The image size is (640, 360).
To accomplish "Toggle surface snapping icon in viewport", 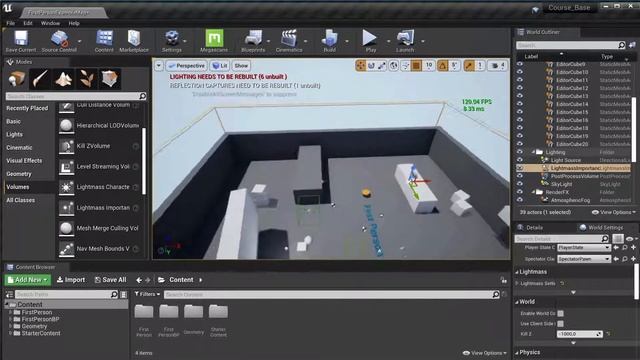I will pos(405,66).
